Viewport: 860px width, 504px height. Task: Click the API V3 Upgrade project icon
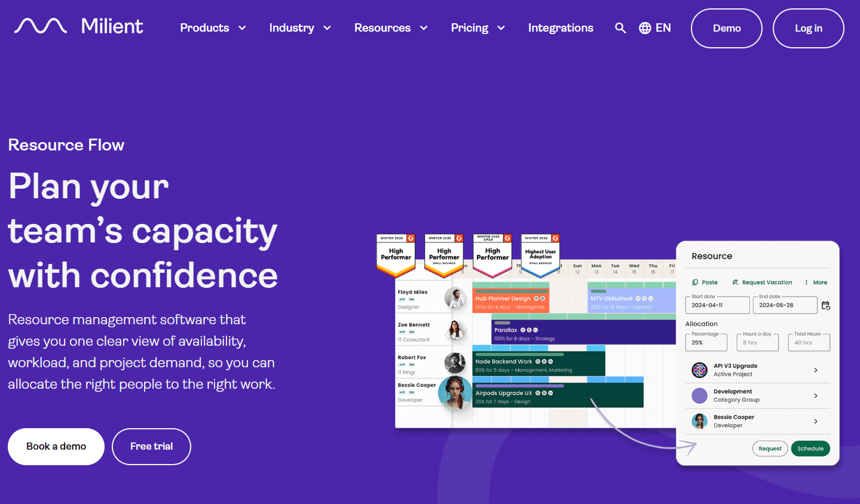[699, 370]
